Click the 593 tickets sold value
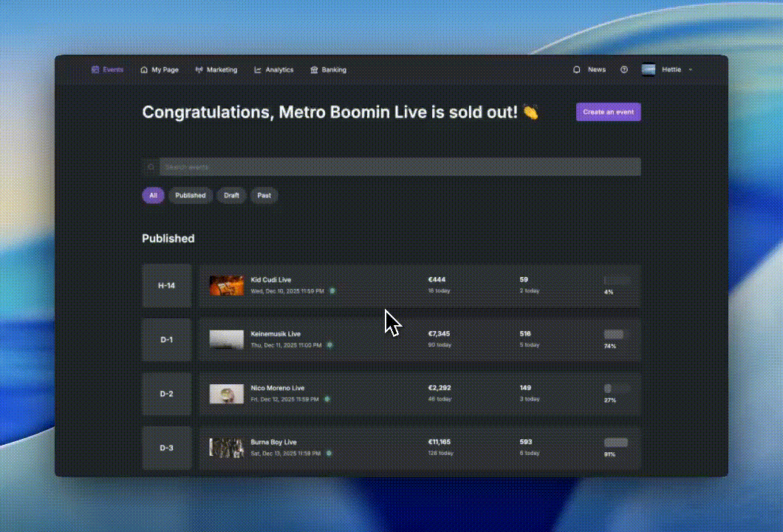 pyautogui.click(x=526, y=442)
